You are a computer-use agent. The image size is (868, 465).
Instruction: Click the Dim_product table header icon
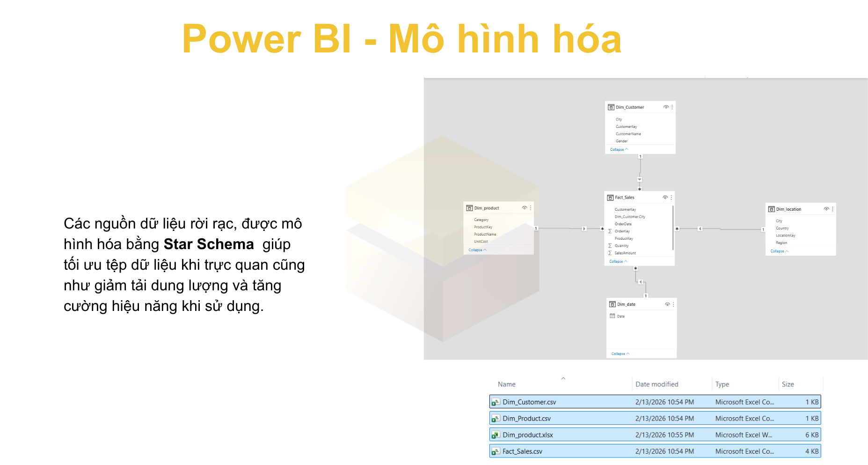(469, 208)
